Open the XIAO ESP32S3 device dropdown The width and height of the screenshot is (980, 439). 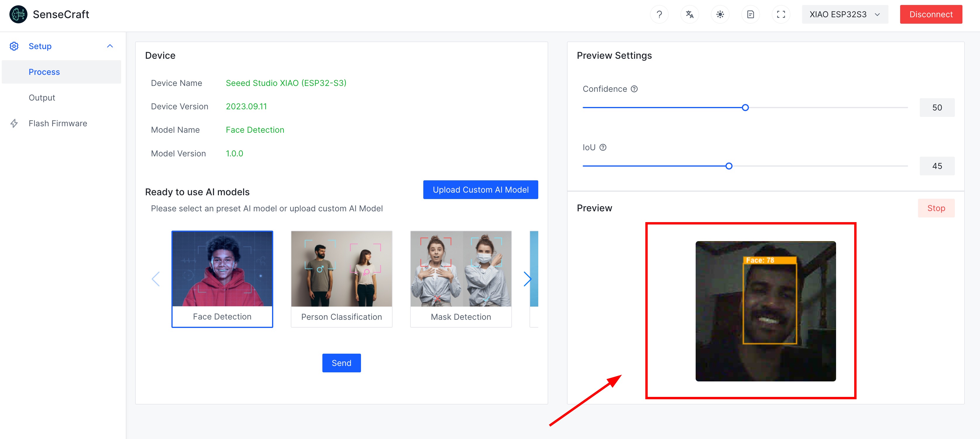pyautogui.click(x=845, y=14)
